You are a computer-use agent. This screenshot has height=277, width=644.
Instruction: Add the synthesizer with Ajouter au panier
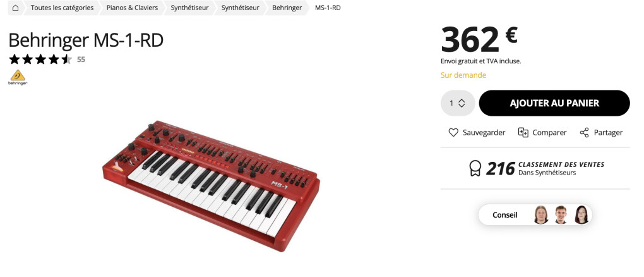(554, 103)
